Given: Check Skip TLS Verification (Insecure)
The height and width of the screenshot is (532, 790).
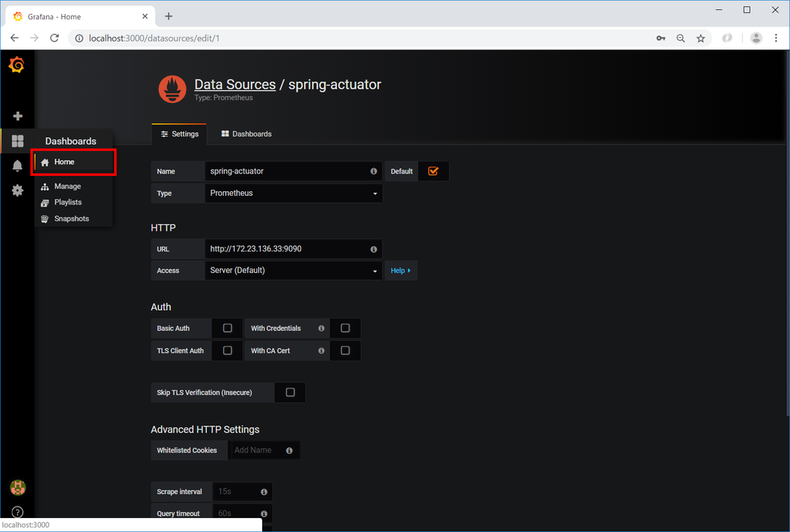Looking at the screenshot, I should (x=290, y=392).
